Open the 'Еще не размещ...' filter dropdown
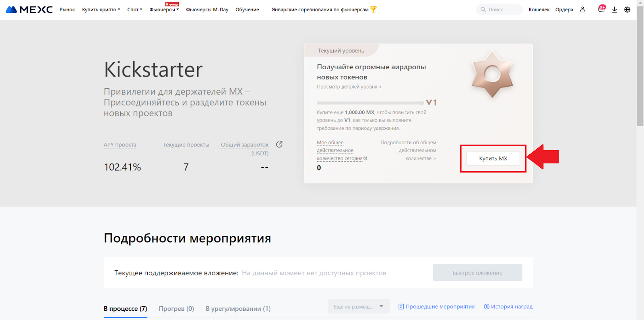The height and width of the screenshot is (320, 644). pos(359,306)
